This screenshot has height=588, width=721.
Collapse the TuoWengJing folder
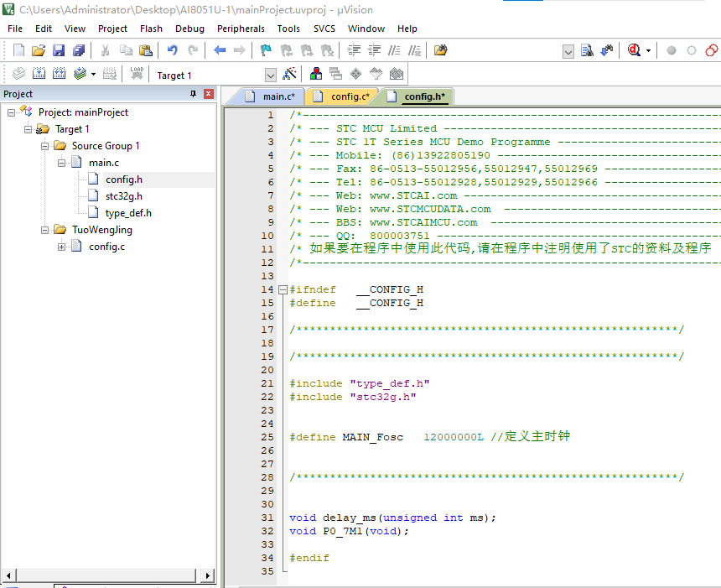[x=44, y=230]
